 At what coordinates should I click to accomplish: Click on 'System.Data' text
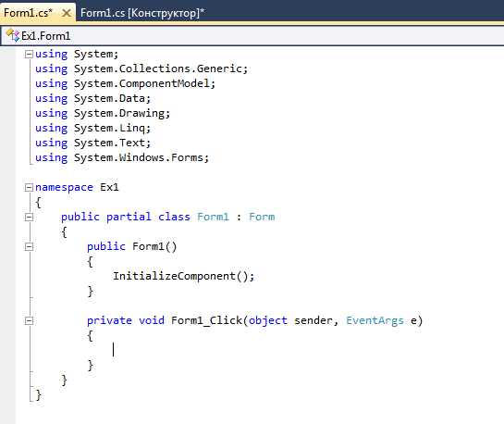click(109, 98)
